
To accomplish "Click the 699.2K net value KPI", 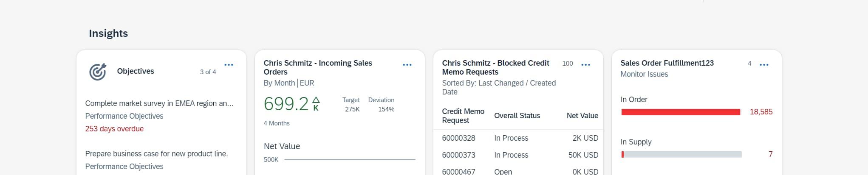I will tap(286, 104).
